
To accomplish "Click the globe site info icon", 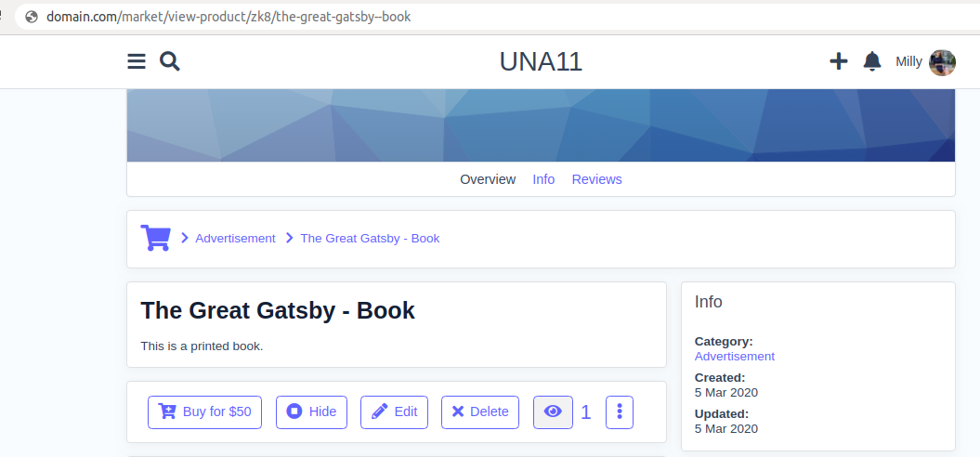I will click(x=32, y=17).
